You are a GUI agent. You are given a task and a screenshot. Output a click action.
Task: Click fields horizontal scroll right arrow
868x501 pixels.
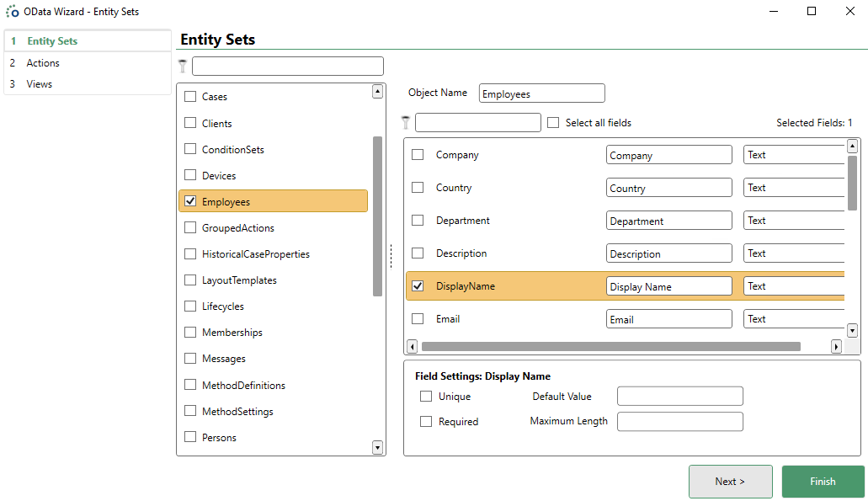point(837,347)
